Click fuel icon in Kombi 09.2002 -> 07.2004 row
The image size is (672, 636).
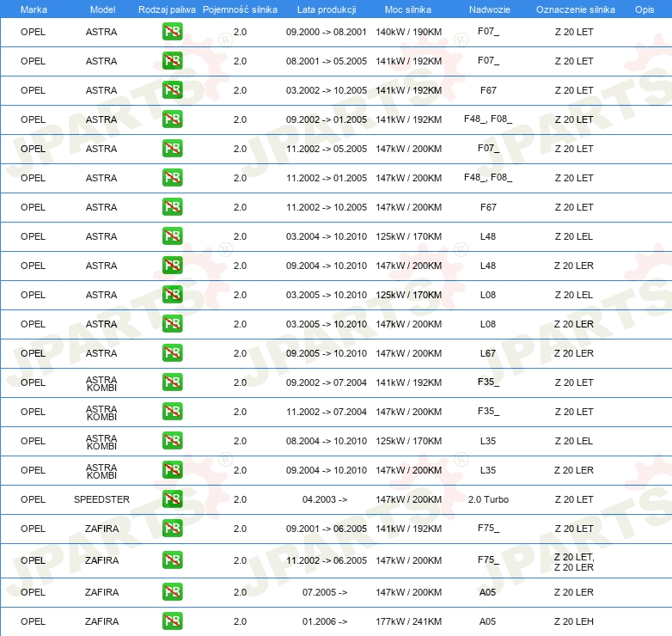(x=172, y=382)
